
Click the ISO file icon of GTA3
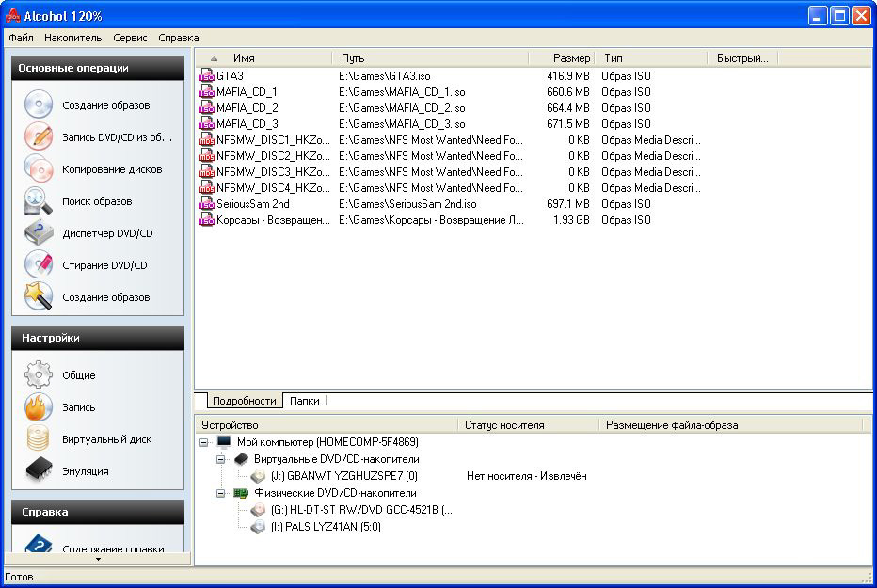pos(207,76)
